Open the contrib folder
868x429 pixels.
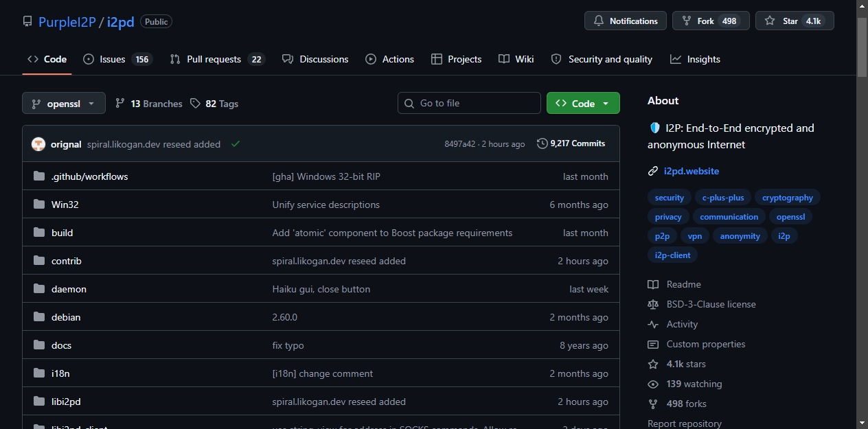click(x=67, y=261)
